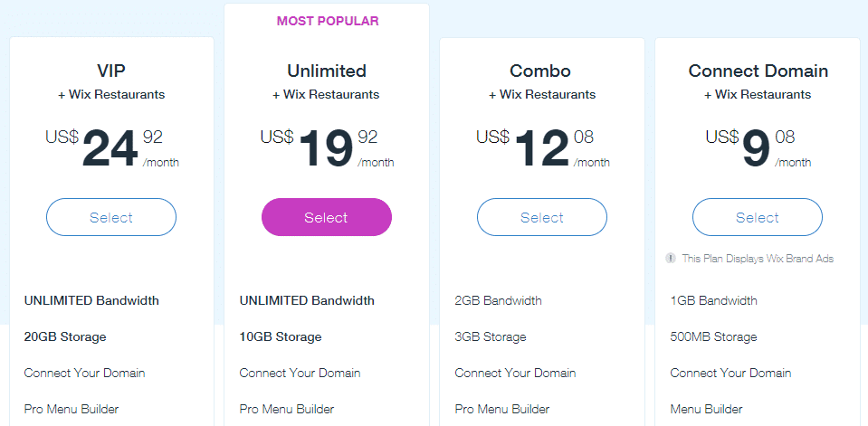Screen dimensions: 868x426
Task: Click "This Plan Displays Wix Brand Ads" note
Action: click(758, 259)
